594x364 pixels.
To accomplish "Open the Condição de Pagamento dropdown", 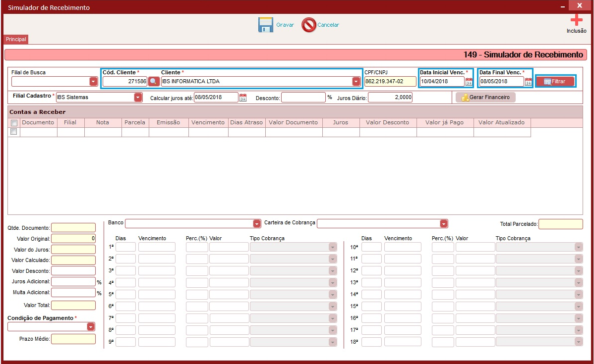I will [91, 326].
